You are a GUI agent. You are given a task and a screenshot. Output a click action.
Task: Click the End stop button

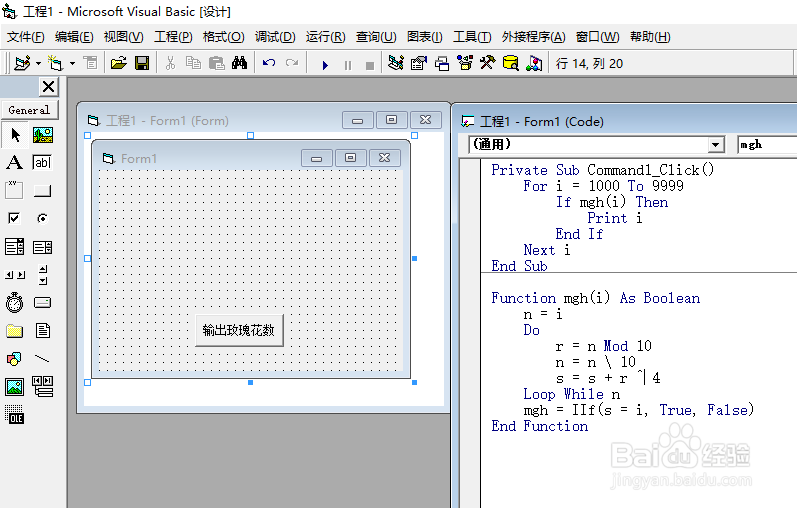pyautogui.click(x=370, y=65)
